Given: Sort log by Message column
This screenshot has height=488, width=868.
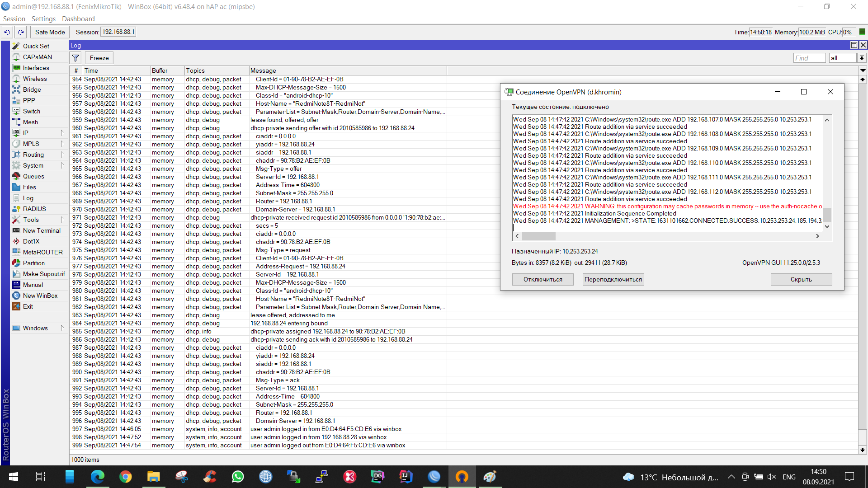Looking at the screenshot, I should tap(348, 70).
